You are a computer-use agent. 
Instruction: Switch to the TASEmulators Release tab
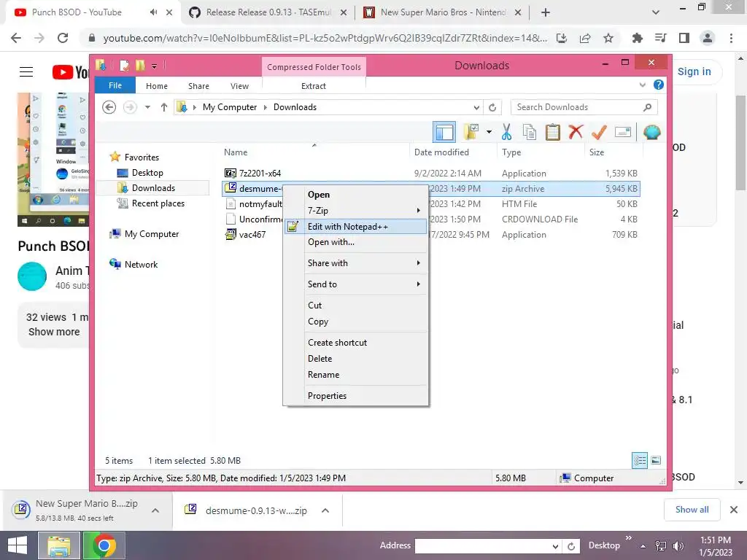tap(268, 12)
